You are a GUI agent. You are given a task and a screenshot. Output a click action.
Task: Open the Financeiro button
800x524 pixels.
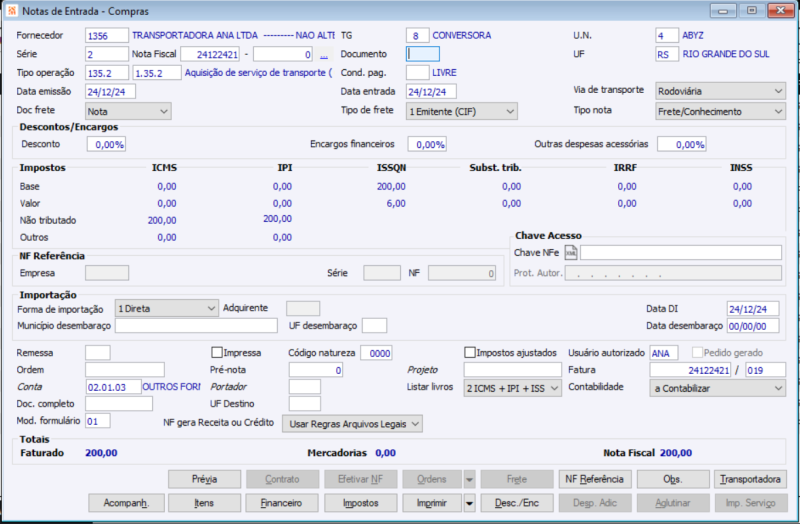point(281,502)
